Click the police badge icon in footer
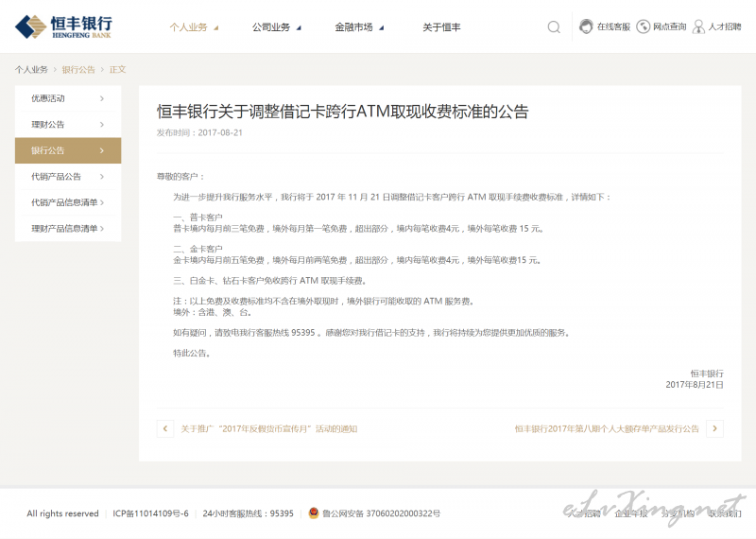This screenshot has width=756, height=539. tap(314, 513)
